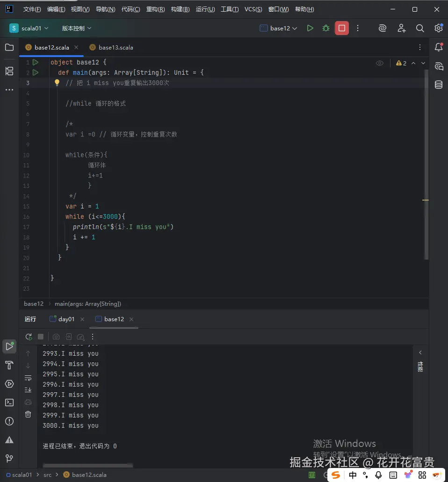Close the base12 run tab
Image resolution: width=448 pixels, height=482 pixels.
pos(131,319)
